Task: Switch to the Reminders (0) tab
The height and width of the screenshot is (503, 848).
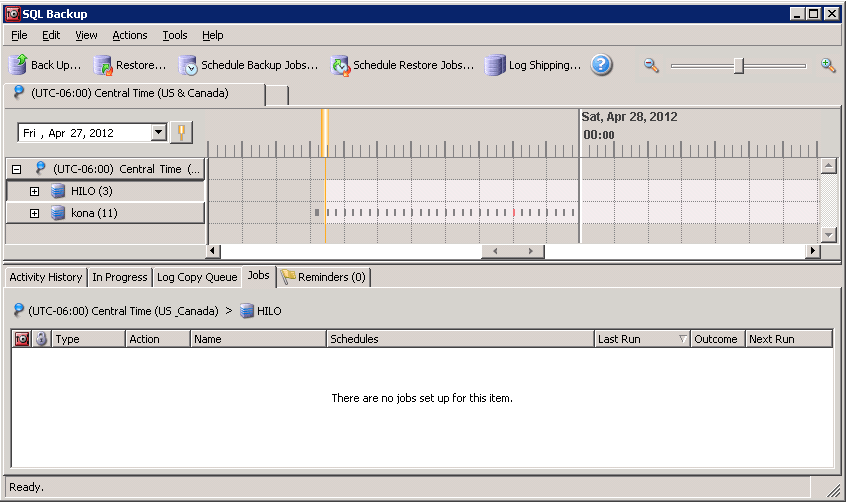Action: 323,277
